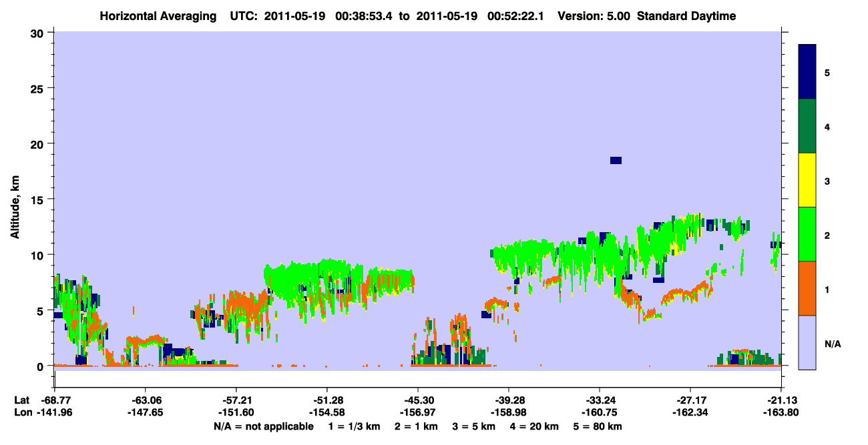Click the orange level 1 colorbar segment
This screenshot has height=445, width=868.
click(807, 288)
